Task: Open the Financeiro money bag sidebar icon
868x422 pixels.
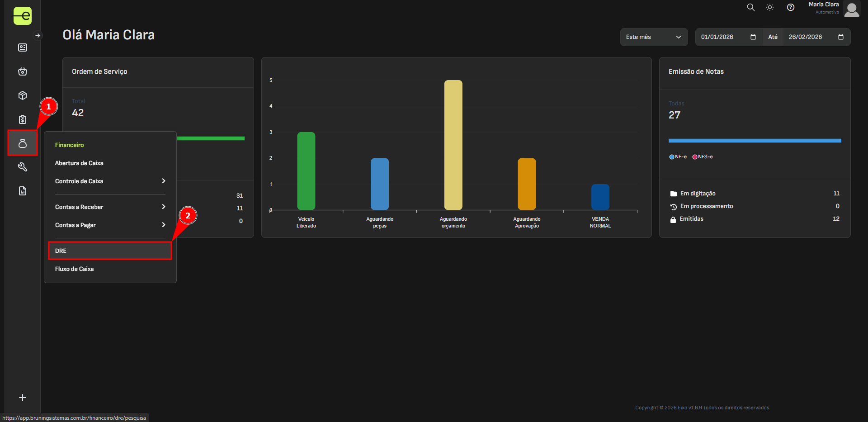Action: (23, 143)
